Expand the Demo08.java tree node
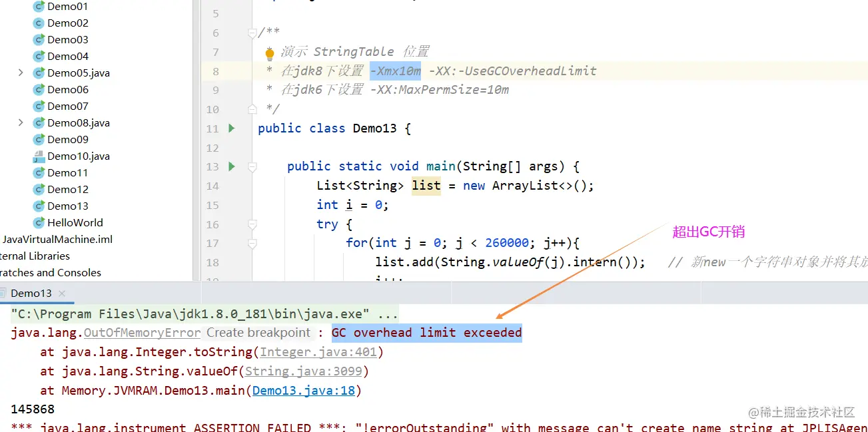The image size is (868, 432). pos(21,122)
